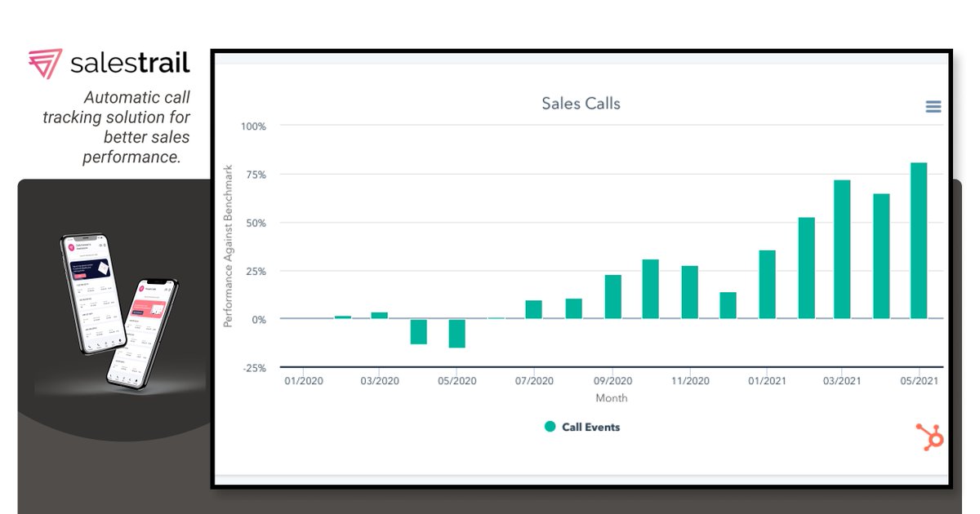Click the Performance Against Benchmark axis title
Viewport: 980px width, 514px height.
pos(229,246)
